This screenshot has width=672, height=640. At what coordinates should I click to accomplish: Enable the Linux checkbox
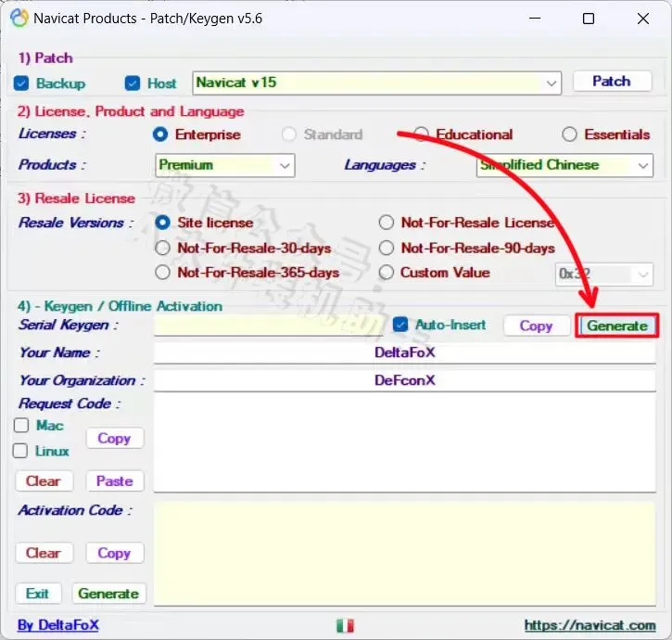pos(20,451)
